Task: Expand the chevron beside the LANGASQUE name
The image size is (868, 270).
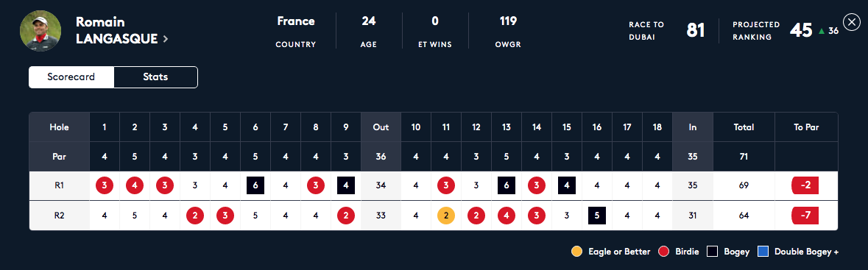Action: pyautogui.click(x=166, y=39)
